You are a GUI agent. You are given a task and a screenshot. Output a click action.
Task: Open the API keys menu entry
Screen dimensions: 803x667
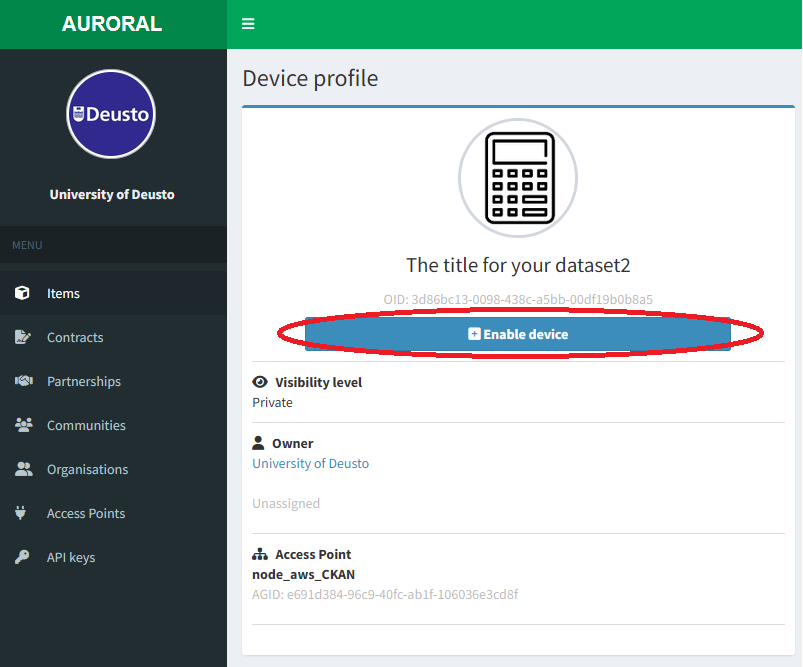113,557
